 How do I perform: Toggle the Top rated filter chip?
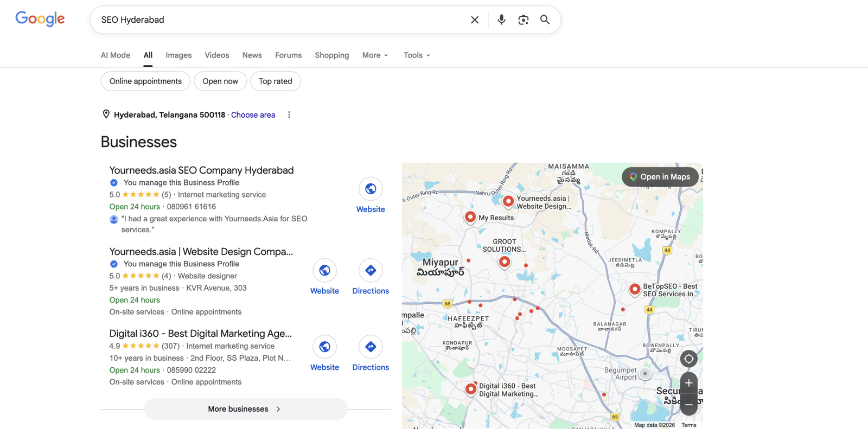pos(276,81)
